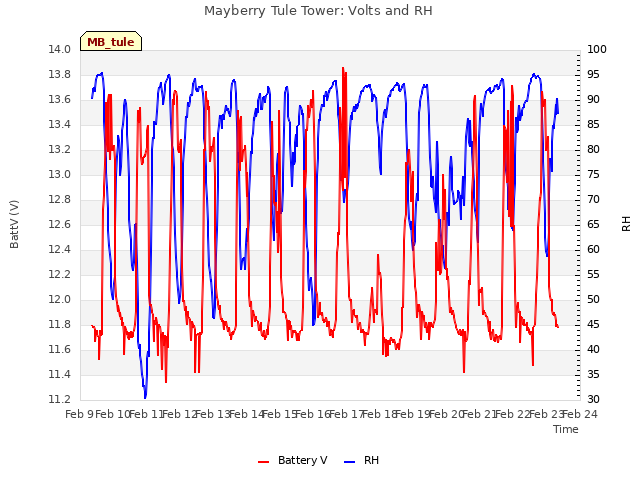
Task: Click the BattV (V) axis label
Action: (x=14, y=224)
